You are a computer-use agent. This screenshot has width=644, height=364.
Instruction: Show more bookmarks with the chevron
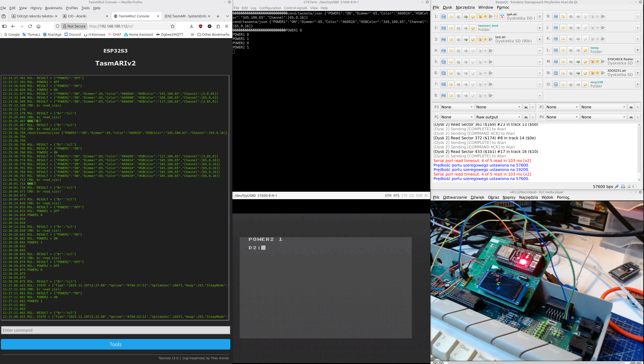point(192,35)
